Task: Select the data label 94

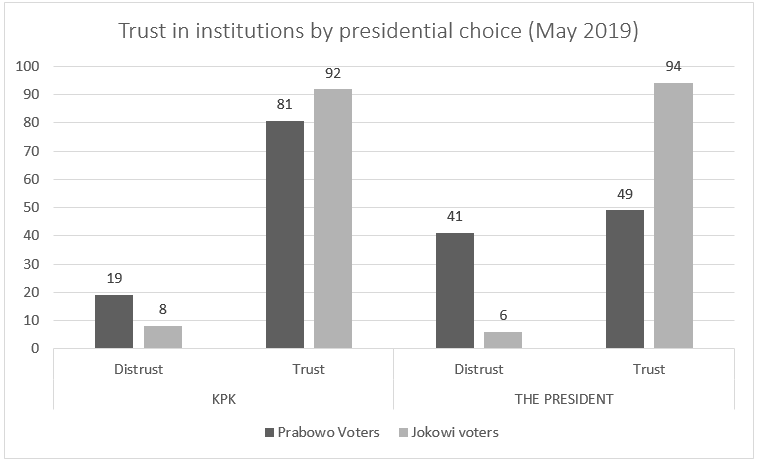Action: coord(674,68)
